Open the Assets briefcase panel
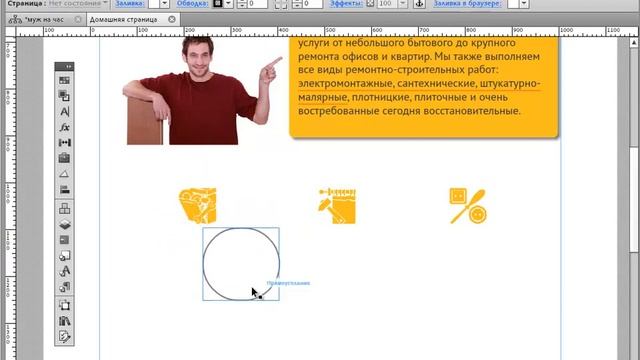 [64, 158]
